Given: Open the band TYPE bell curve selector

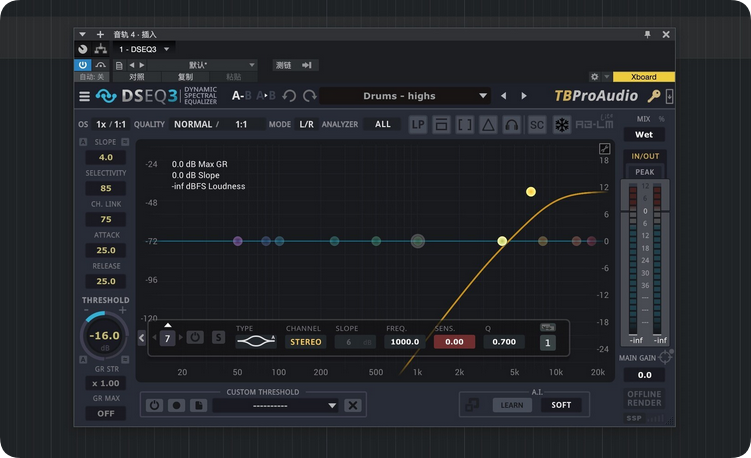Looking at the screenshot, I should click(x=256, y=341).
